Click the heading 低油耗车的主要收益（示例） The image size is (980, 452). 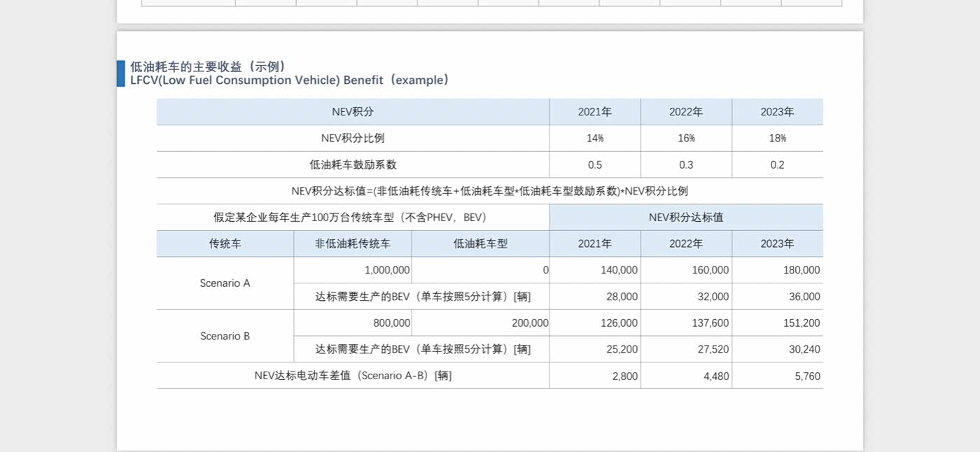pyautogui.click(x=209, y=66)
